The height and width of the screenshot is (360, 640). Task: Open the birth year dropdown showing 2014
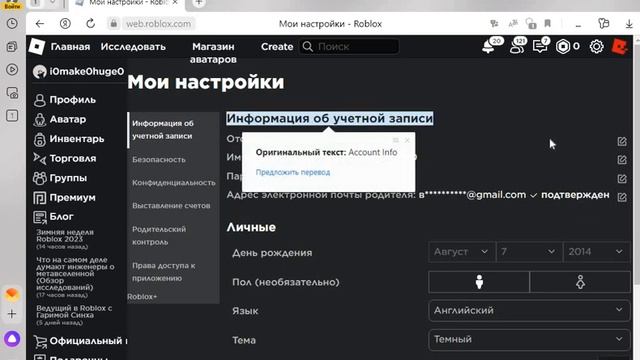[x=596, y=252]
